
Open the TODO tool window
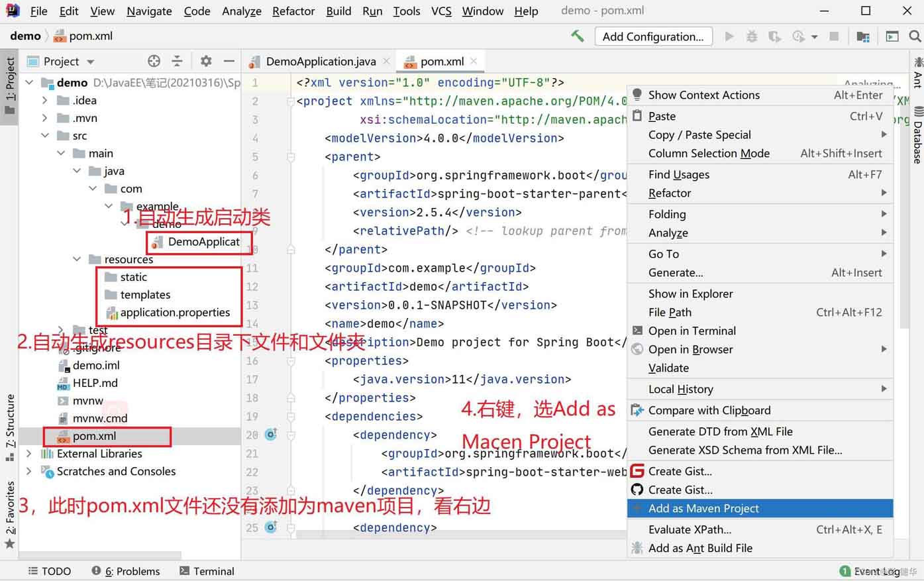tap(49, 571)
